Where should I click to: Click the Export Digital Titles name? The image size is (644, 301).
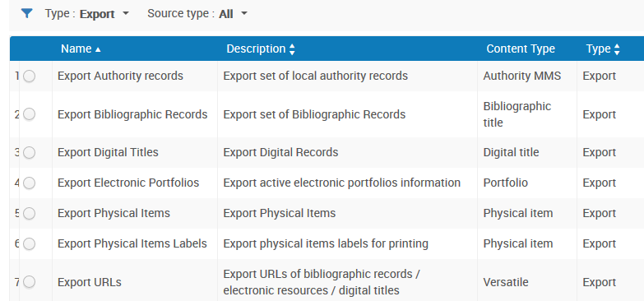[x=108, y=152]
